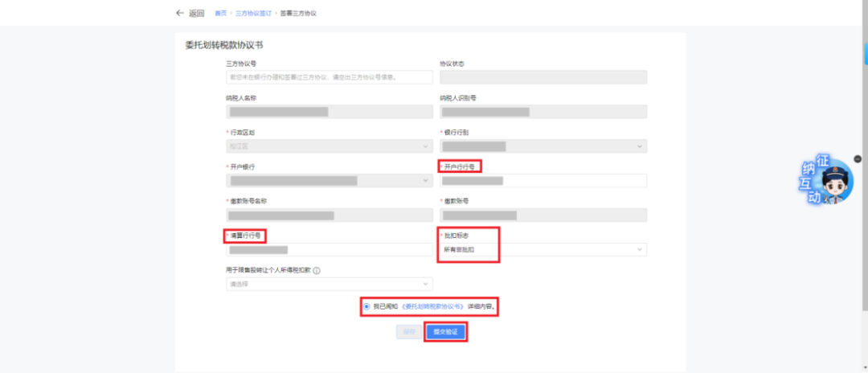This screenshot has height=373, width=868.
Task: Click the 三方协议号 input field
Action: coord(330,77)
